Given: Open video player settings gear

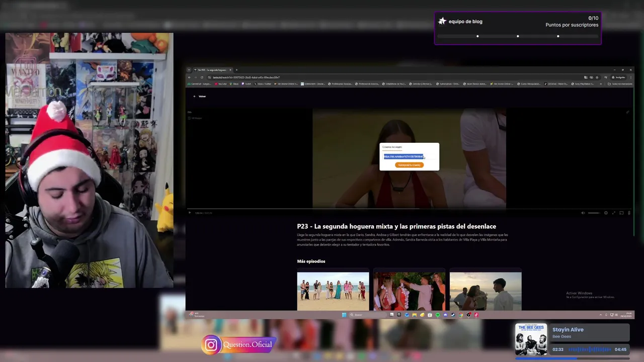Looking at the screenshot, I should 606,213.
